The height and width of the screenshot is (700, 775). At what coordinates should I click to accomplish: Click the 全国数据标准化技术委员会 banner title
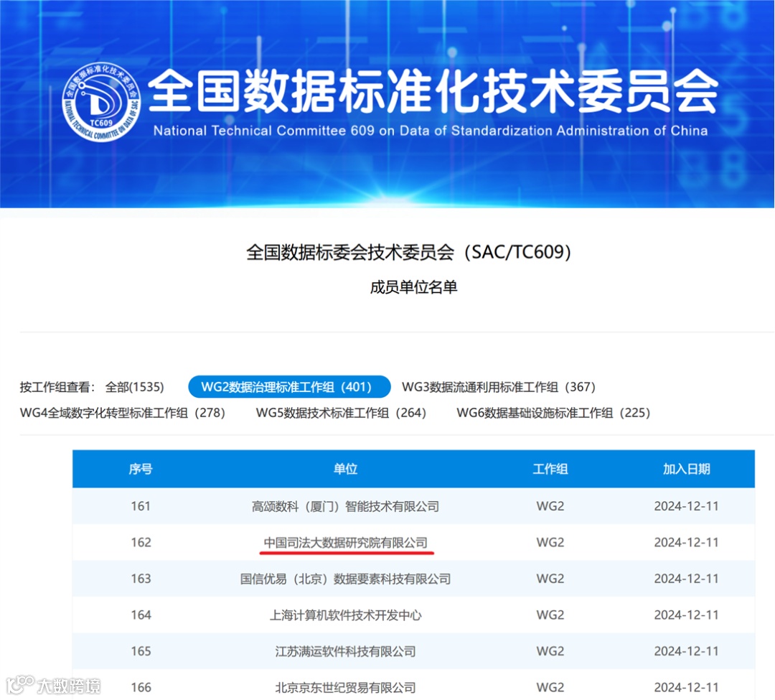click(x=433, y=90)
